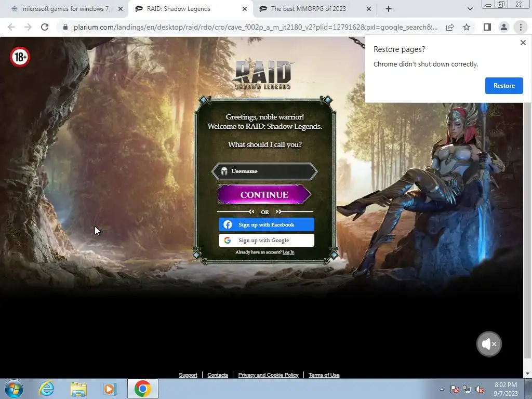Open the Support footer link
Image resolution: width=532 pixels, height=399 pixels.
188,375
